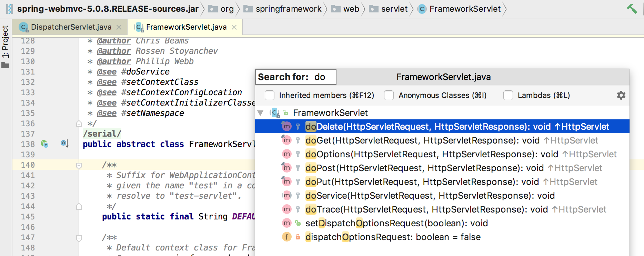Select FrameworkServlet class node in popup
The image size is (644, 256).
442,113
